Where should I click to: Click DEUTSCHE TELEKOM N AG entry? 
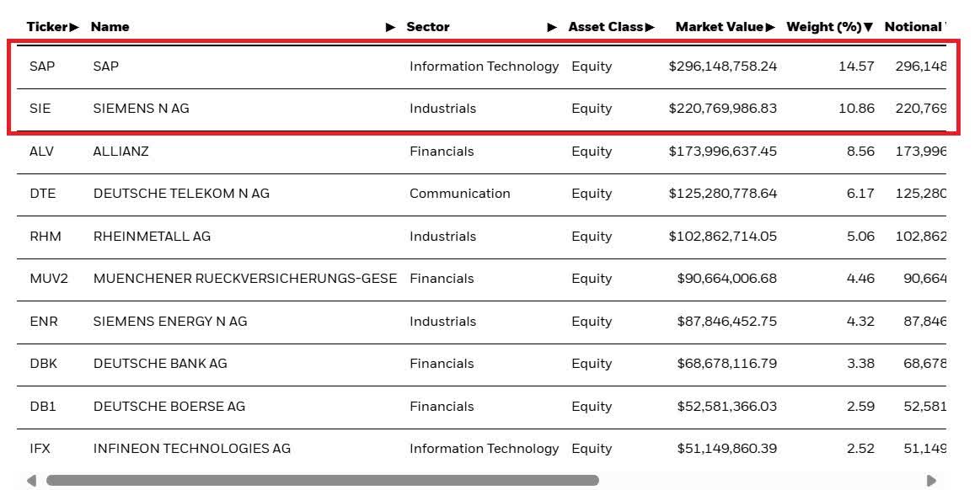(x=181, y=194)
